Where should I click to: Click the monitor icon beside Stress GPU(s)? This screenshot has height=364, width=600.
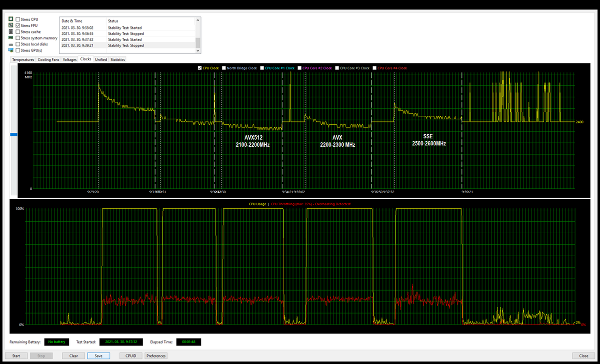click(11, 50)
